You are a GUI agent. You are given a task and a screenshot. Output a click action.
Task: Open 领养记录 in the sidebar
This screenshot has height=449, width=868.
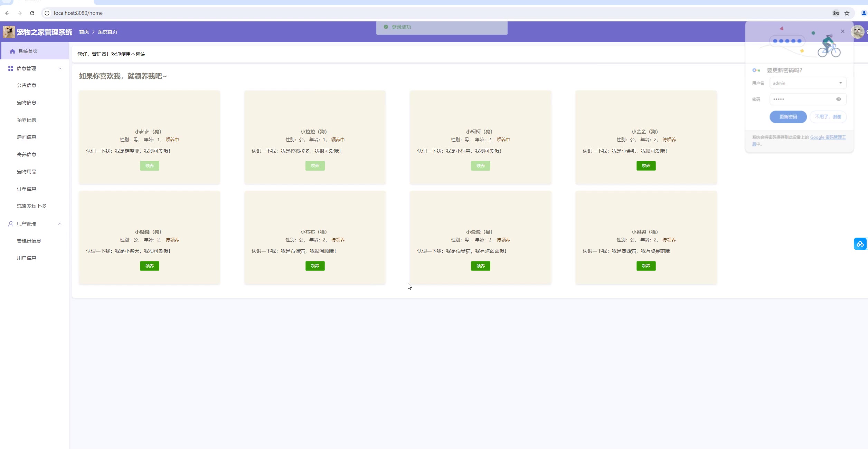pyautogui.click(x=27, y=120)
